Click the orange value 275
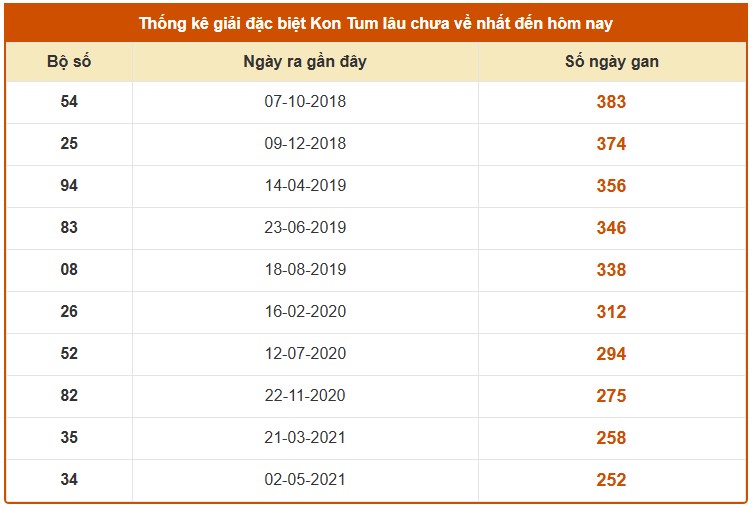Screen dimensions: 752x508 611,396
